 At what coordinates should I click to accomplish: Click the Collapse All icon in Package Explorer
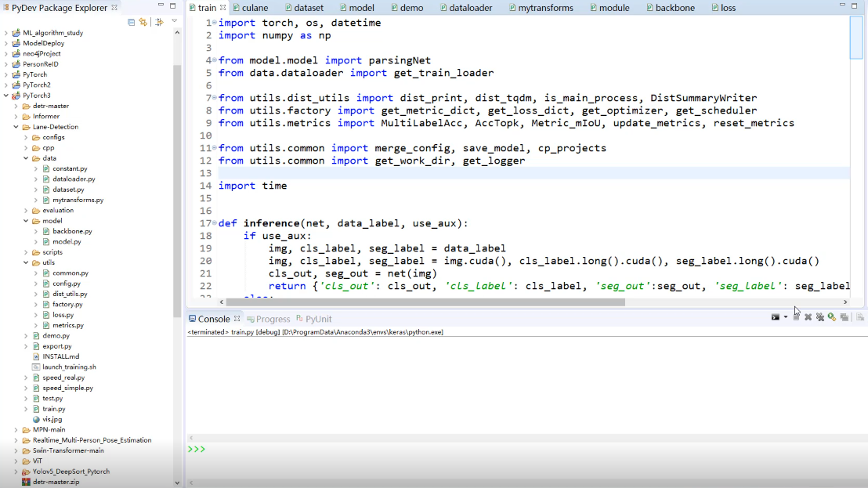pos(132,22)
